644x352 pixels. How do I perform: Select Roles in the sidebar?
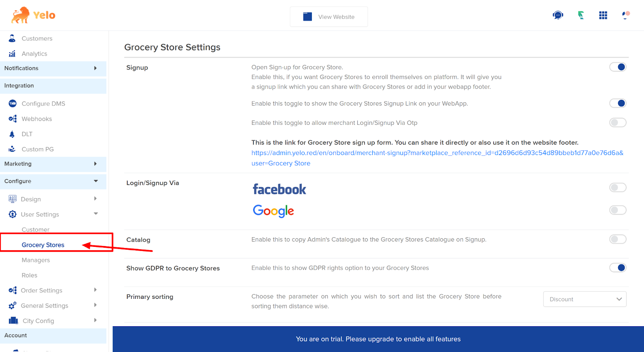coord(29,275)
